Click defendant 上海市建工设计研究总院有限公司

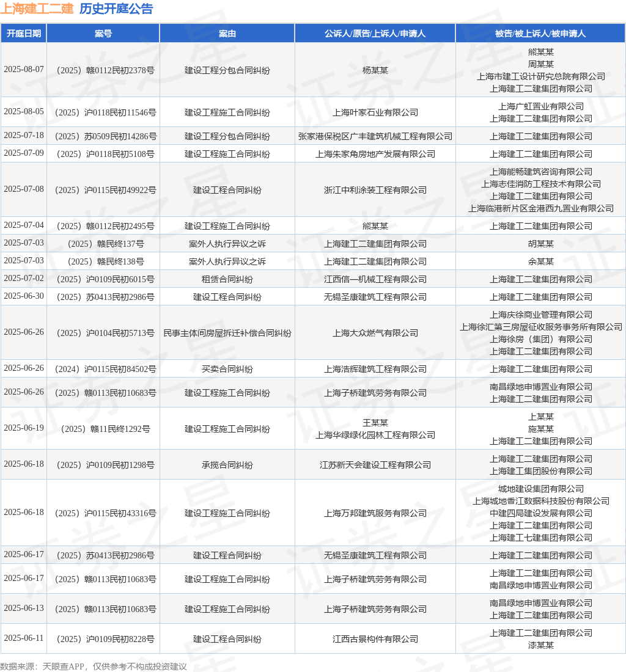click(540, 76)
